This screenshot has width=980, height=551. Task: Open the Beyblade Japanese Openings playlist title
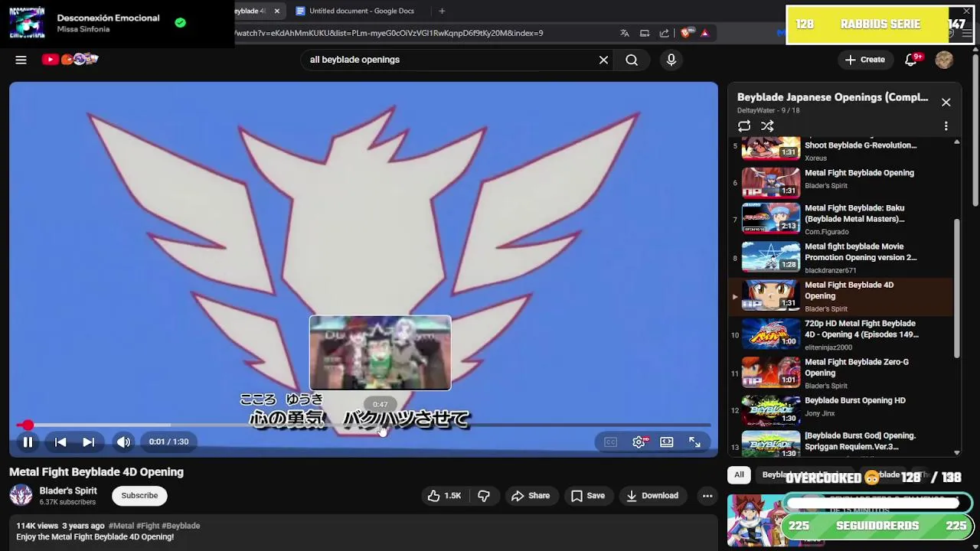[x=832, y=97]
